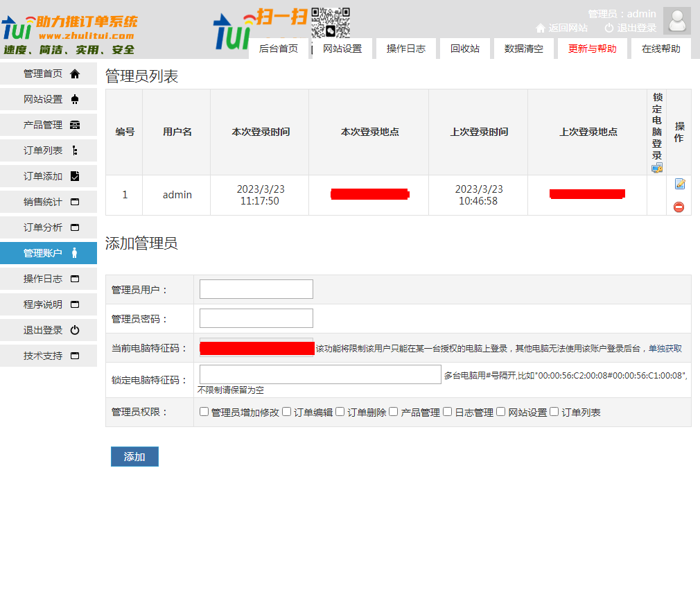Check the 订单编辑 permission box
The height and width of the screenshot is (615, 700).
[x=287, y=412]
